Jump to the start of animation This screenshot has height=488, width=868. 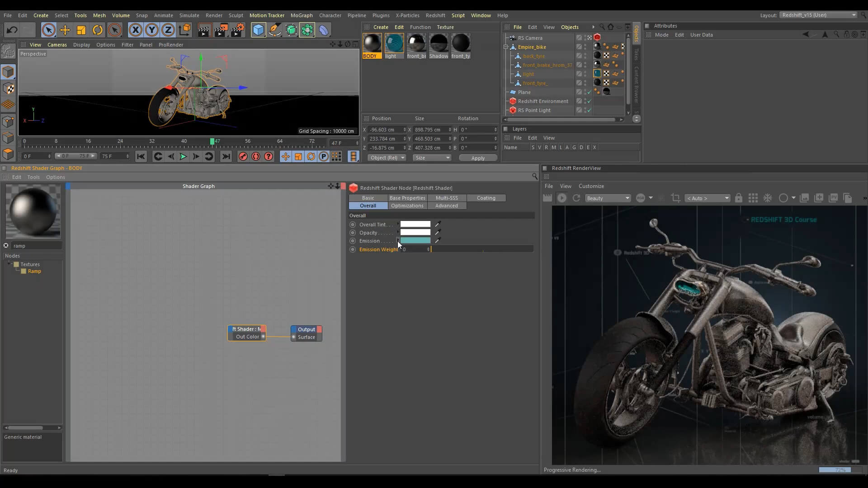[x=141, y=157]
